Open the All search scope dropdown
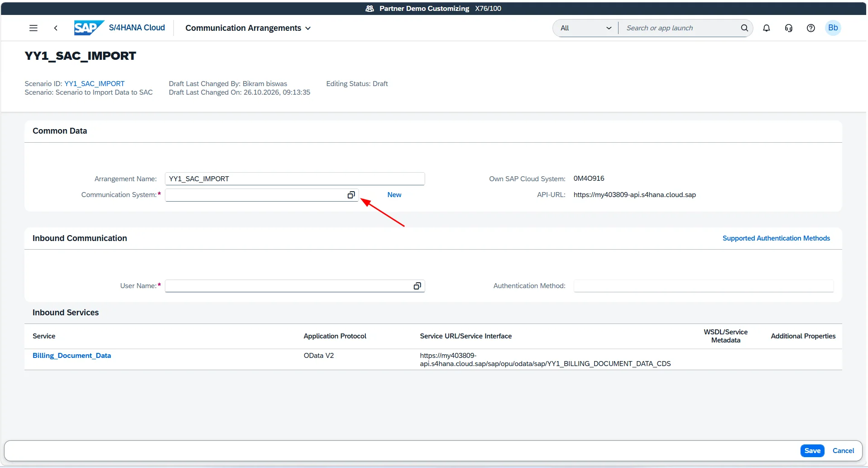868x468 pixels. 585,28
